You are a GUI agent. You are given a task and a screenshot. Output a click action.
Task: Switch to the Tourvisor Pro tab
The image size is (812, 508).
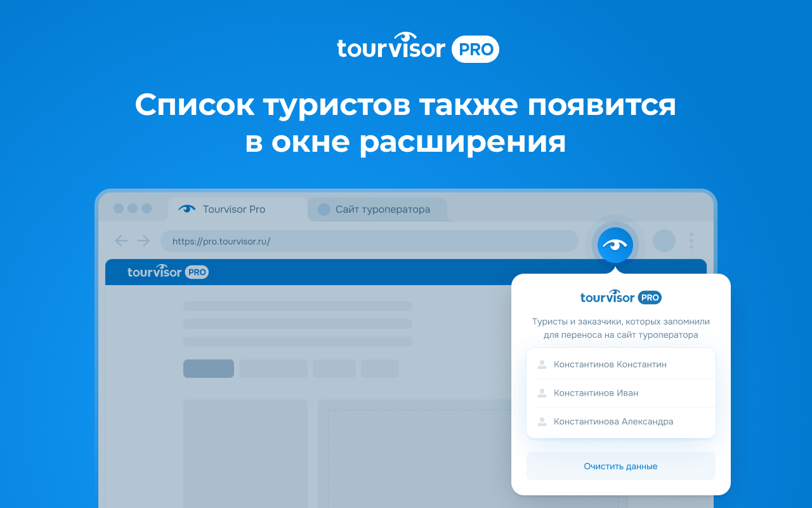[x=238, y=209]
